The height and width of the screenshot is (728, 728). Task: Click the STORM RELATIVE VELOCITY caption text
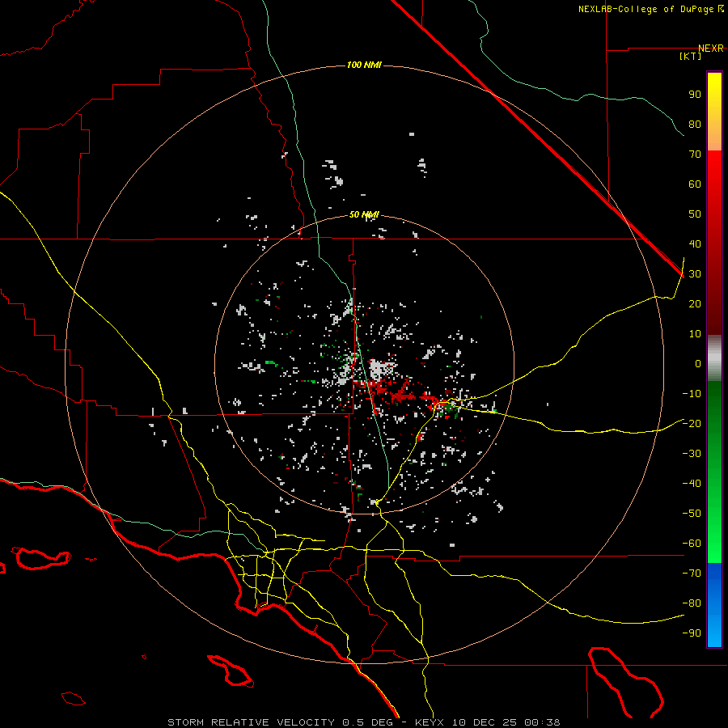(x=251, y=722)
